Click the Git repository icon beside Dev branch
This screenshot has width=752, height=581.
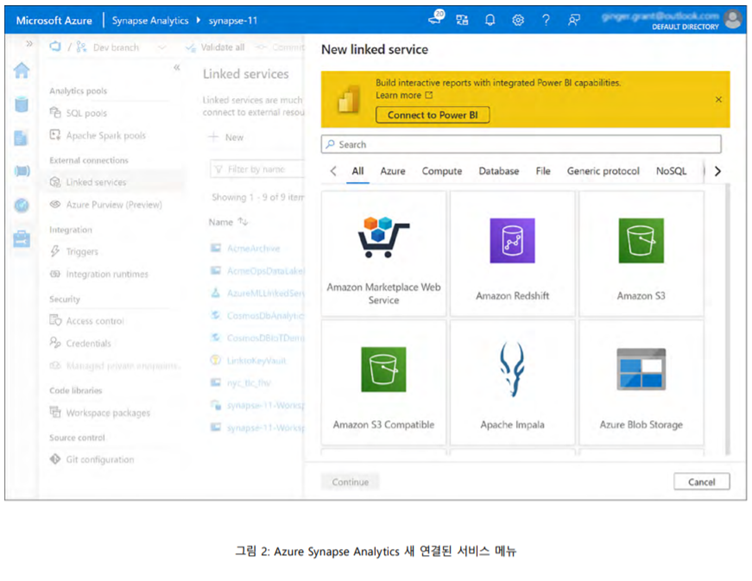[x=82, y=47]
